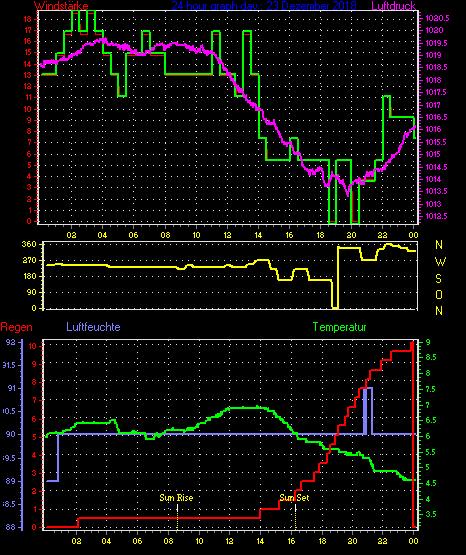The width and height of the screenshot is (466, 555).
Task: Click the Windstärke axis title
Action: pyautogui.click(x=61, y=5)
